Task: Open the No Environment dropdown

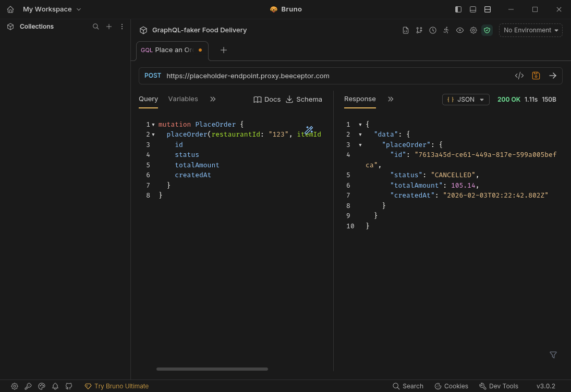Action: (530, 30)
